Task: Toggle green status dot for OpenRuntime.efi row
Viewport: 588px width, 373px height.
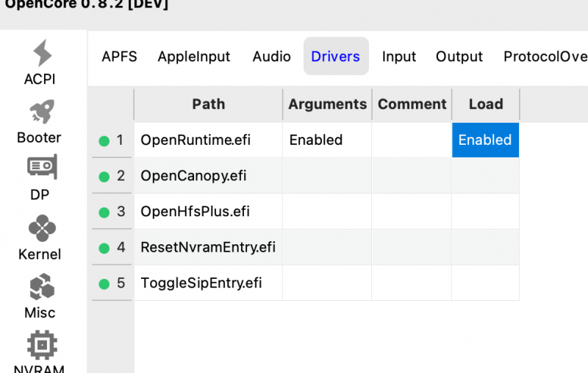Action: click(x=104, y=141)
